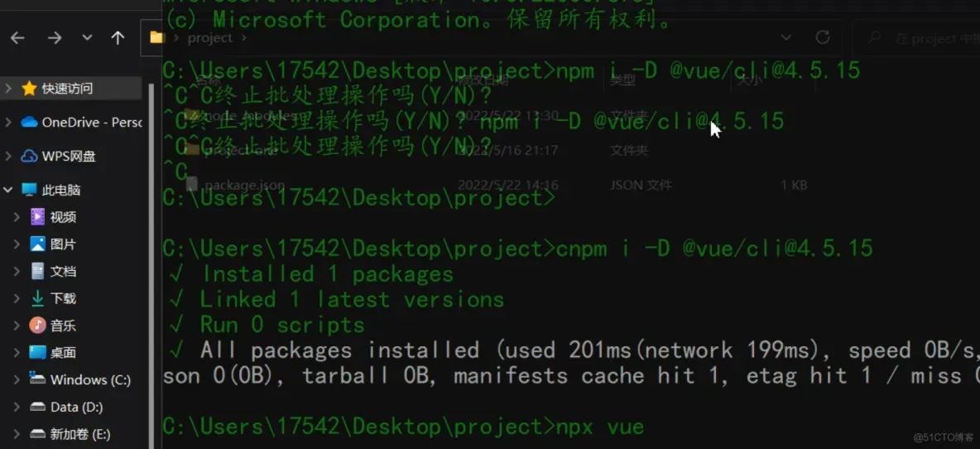Open the Windows (C:) drive
Screen dimensions: 980x449
click(89, 380)
